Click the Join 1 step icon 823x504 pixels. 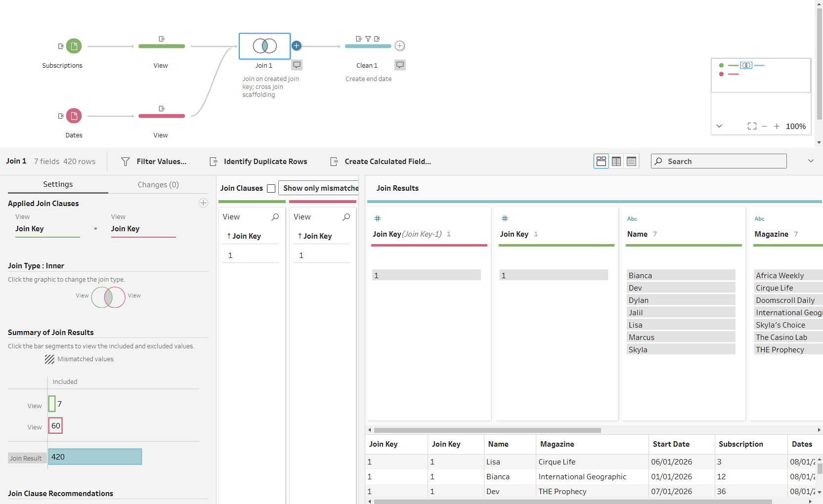tap(264, 46)
